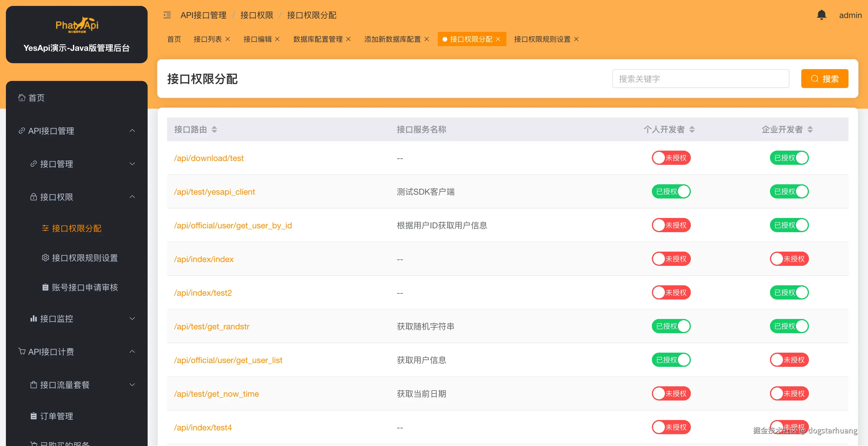Sort by 个人开发者 column arrow icon
The image size is (868, 446).
click(x=692, y=129)
